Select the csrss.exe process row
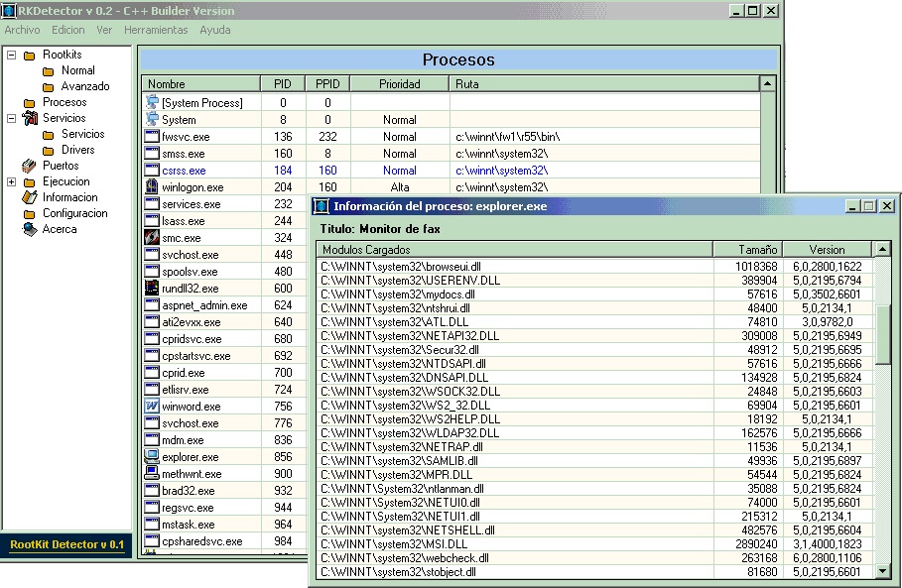The image size is (902, 588). pyautogui.click(x=184, y=171)
